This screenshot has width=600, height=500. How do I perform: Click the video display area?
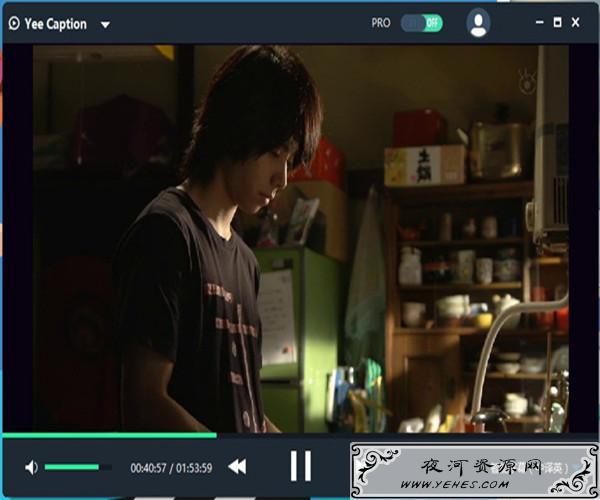pos(300,239)
